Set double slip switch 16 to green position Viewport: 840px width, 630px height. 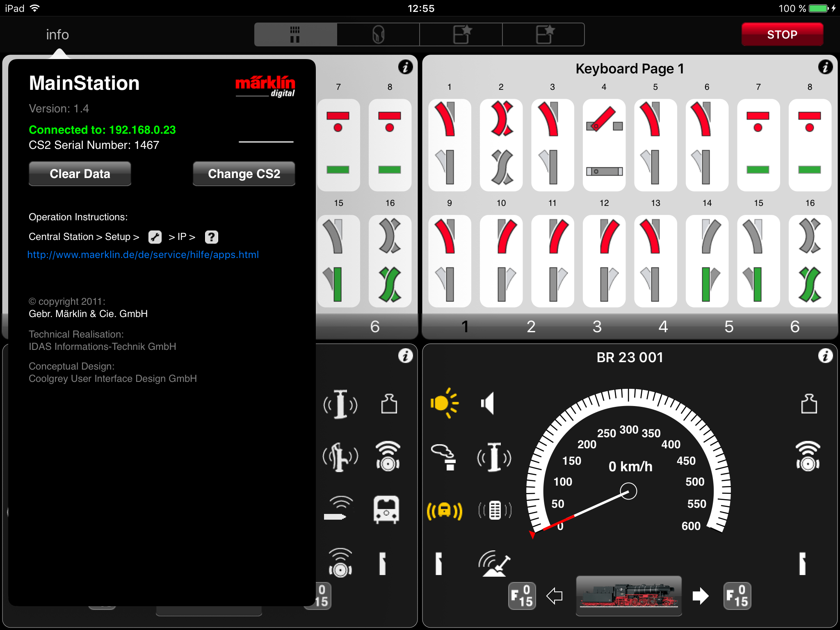click(810, 284)
